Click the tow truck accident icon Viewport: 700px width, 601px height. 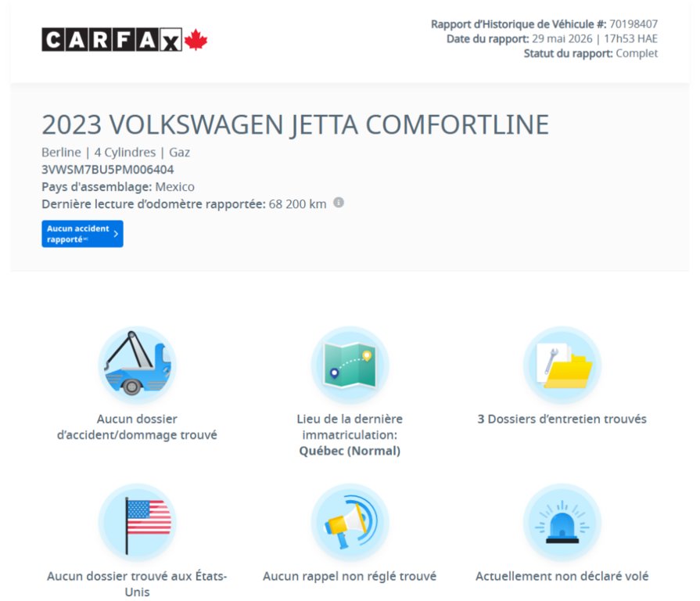(x=137, y=365)
